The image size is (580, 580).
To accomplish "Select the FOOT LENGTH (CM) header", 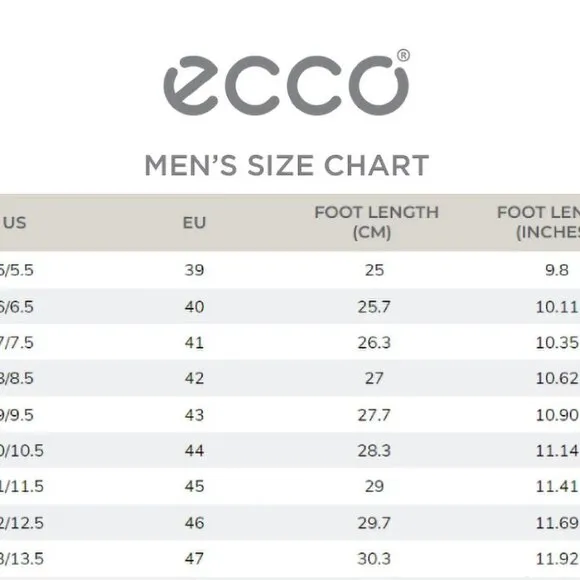I will pyautogui.click(x=376, y=222).
